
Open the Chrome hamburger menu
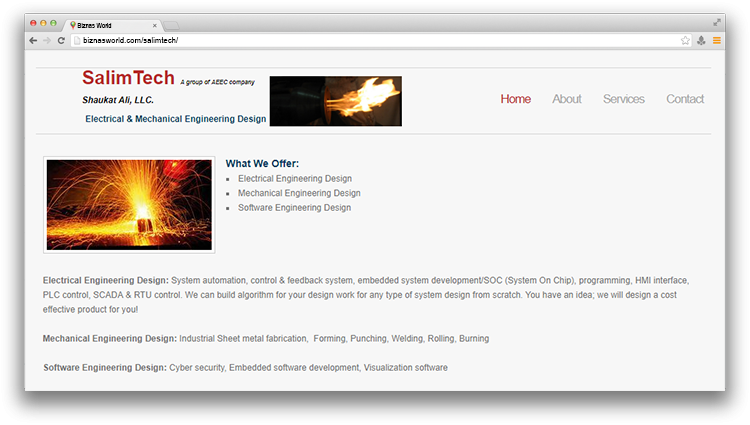click(x=717, y=41)
